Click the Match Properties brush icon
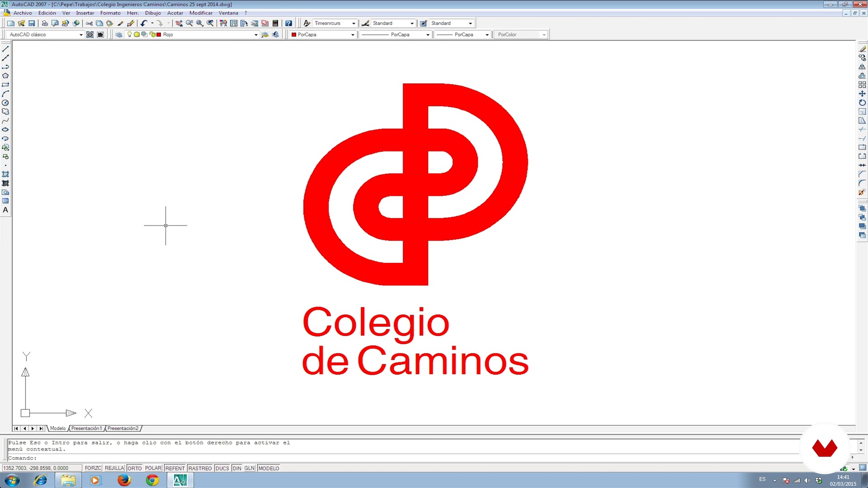Screen dimensions: 868x488 pos(120,23)
